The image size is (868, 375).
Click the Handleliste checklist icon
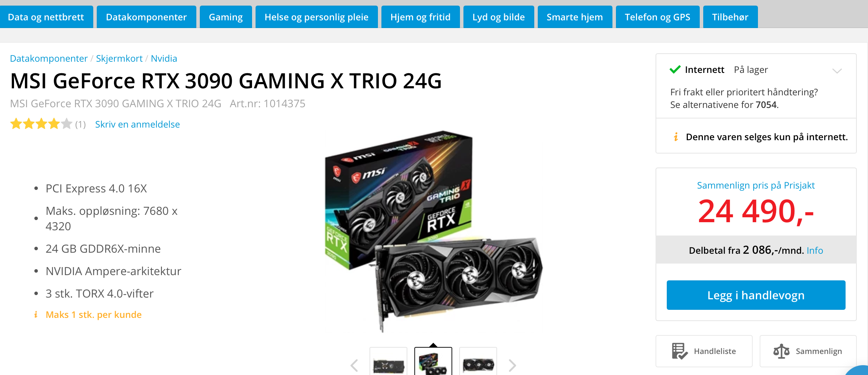(679, 351)
